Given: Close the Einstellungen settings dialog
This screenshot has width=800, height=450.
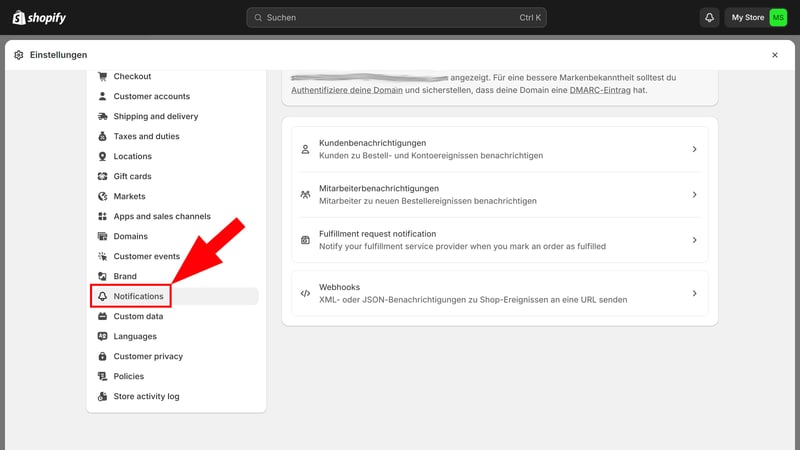Looking at the screenshot, I should 775,55.
